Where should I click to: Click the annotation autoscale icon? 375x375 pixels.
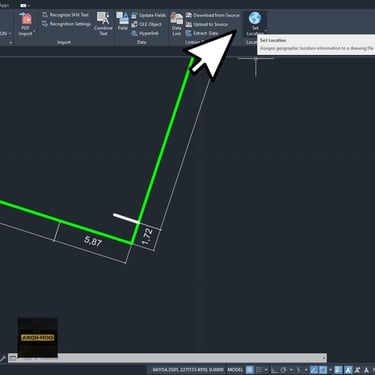point(357,370)
